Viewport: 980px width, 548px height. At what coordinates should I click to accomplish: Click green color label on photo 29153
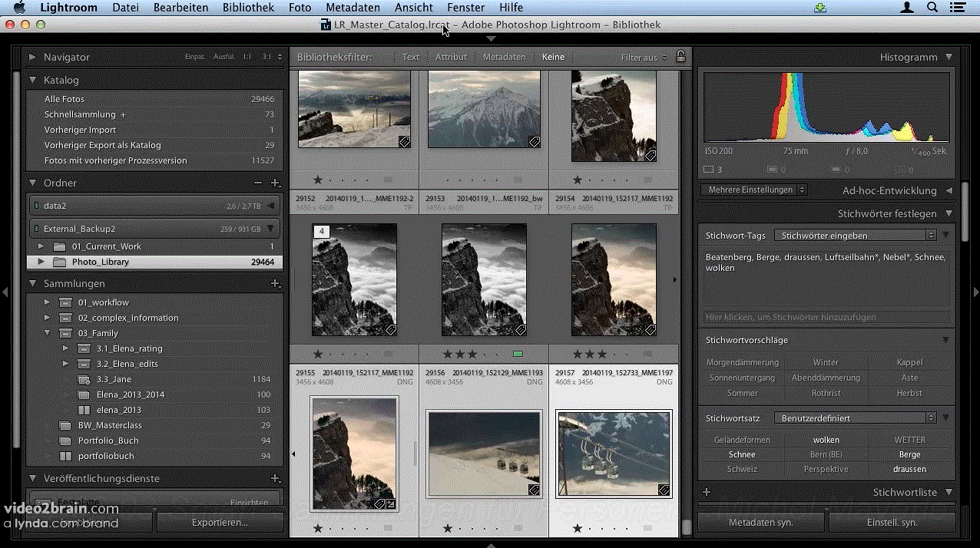point(518,354)
